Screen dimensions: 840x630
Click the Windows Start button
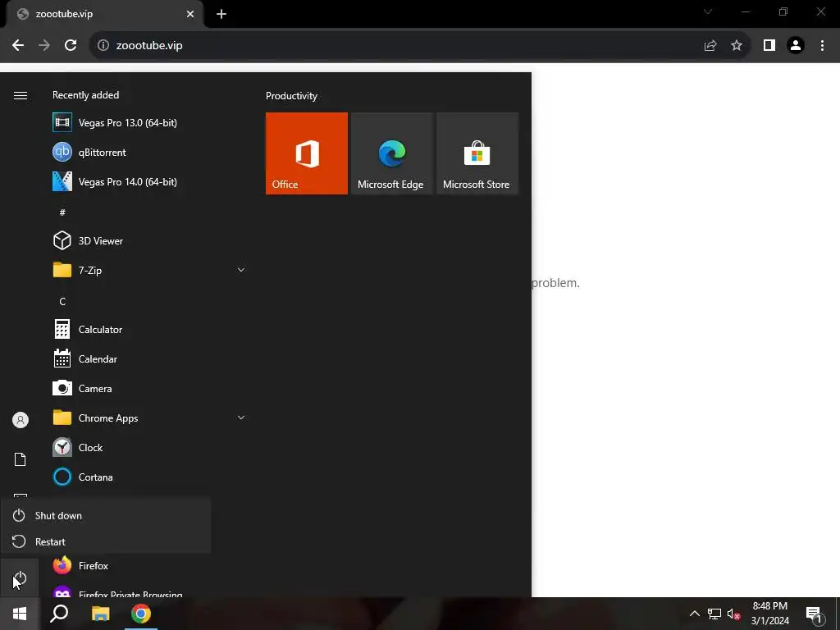20,614
